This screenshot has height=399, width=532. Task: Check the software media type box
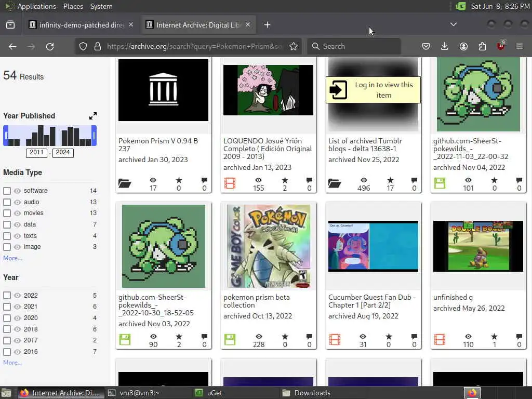click(x=7, y=191)
